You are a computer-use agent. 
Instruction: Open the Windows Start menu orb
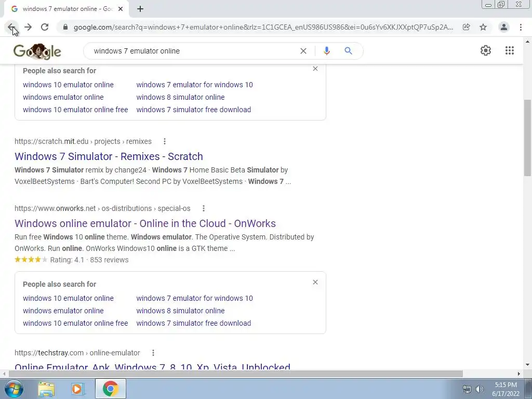click(x=14, y=389)
